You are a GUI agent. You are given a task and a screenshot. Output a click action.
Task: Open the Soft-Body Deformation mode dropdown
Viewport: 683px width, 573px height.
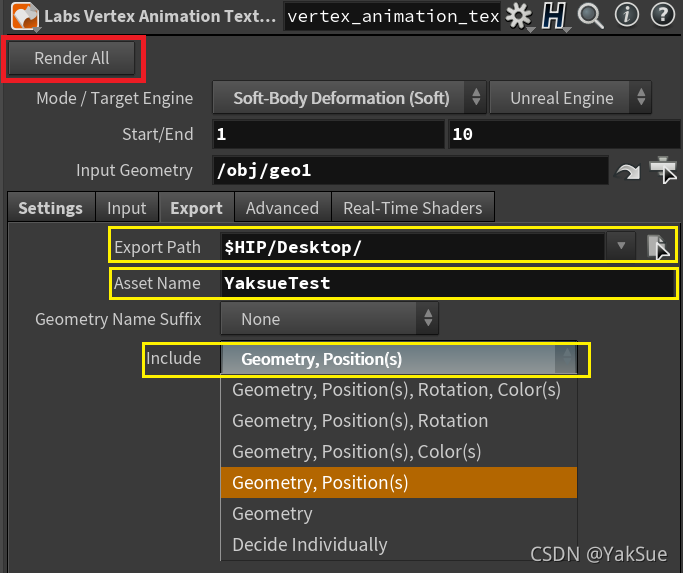tap(349, 98)
